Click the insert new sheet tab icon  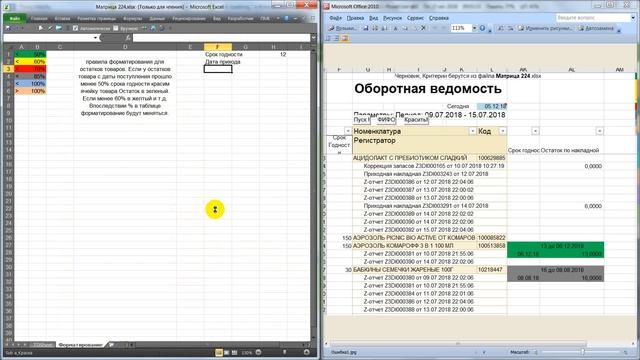(x=111, y=345)
